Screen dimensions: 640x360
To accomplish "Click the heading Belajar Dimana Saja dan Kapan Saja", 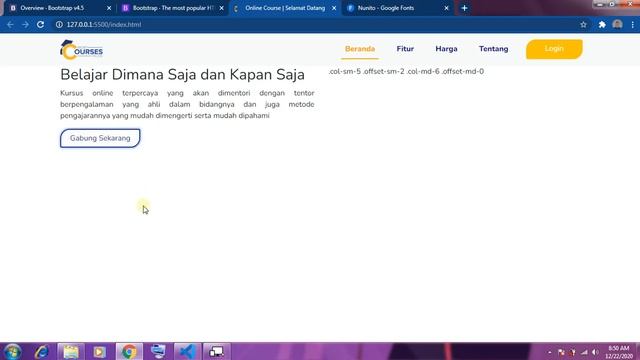I will (x=182, y=75).
